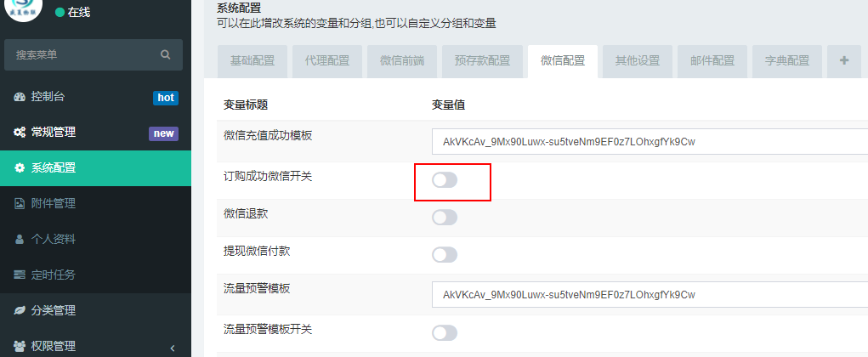Open the 控制台 dashboard icon
The width and height of the screenshot is (868, 357).
click(20, 97)
